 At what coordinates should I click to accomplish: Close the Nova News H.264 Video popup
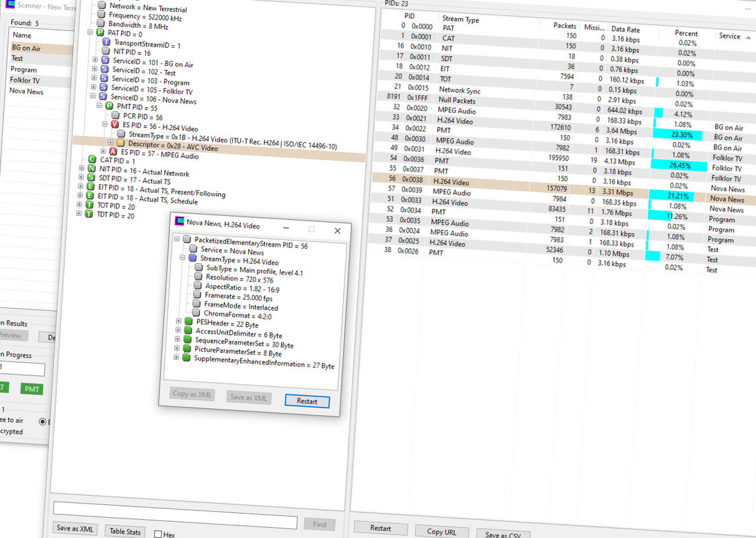(338, 231)
